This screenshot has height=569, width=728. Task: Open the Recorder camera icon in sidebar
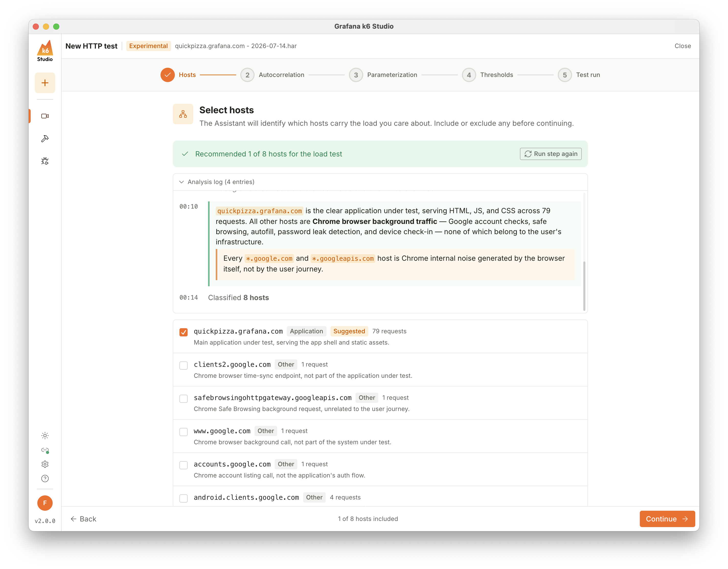45,116
